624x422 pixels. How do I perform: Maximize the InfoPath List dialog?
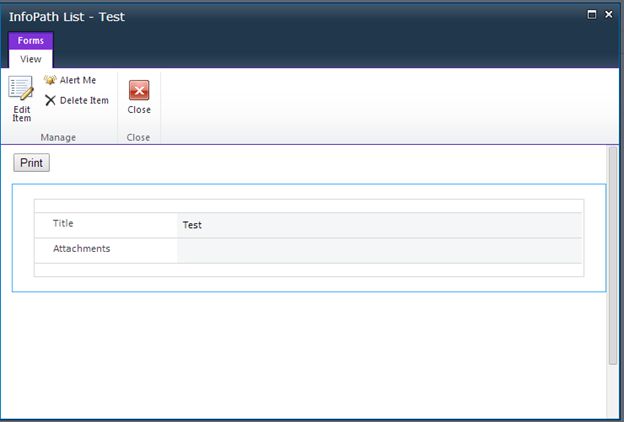tap(592, 15)
